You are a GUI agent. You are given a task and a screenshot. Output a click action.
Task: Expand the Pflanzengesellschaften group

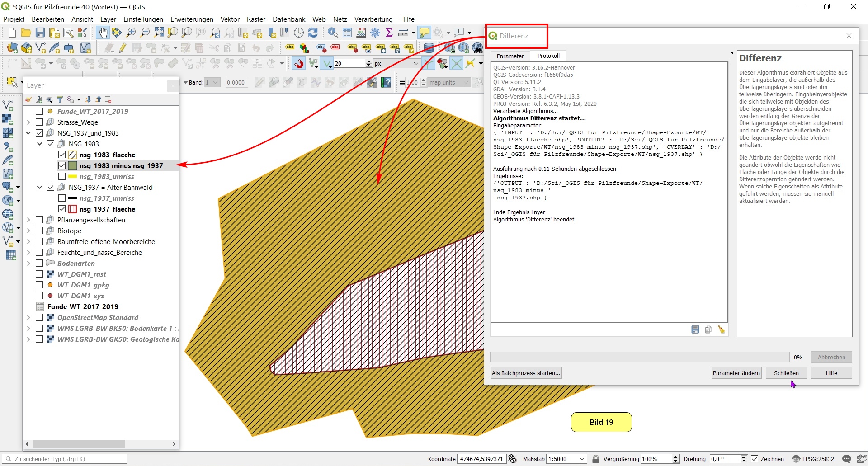[28, 220]
